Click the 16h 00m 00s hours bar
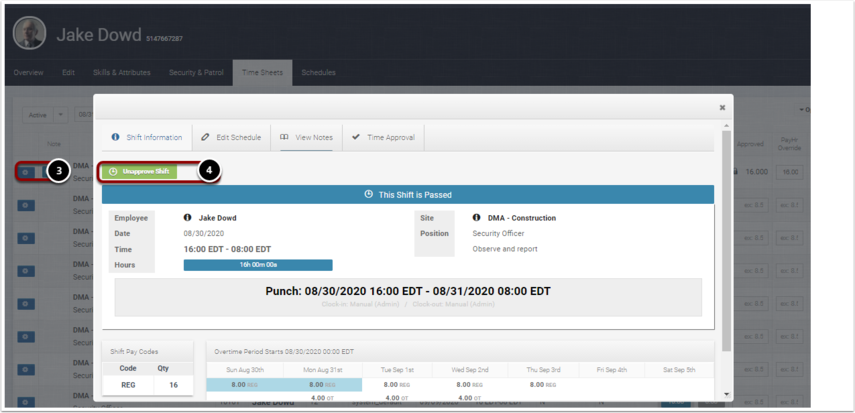855x413 pixels. click(257, 265)
